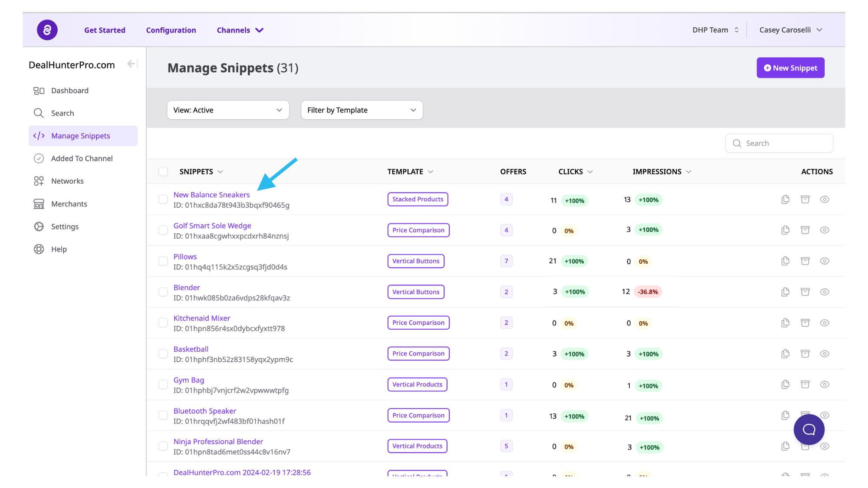This screenshot has height=488, width=868.
Task: Click the copy icon for the Blender row
Action: pyautogui.click(x=785, y=292)
